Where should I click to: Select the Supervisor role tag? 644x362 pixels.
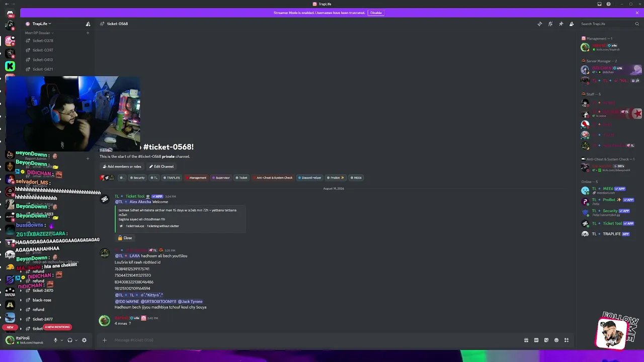tap(221, 177)
